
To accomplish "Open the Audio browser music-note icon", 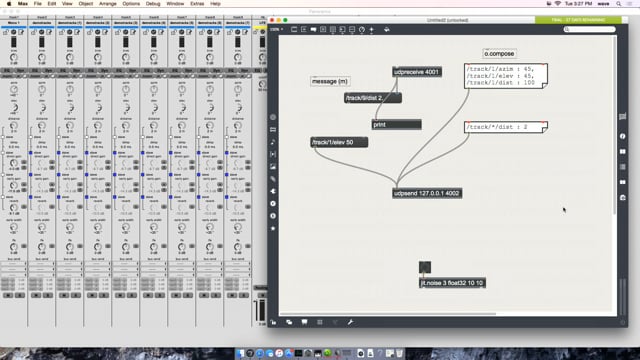I will pyautogui.click(x=273, y=142).
